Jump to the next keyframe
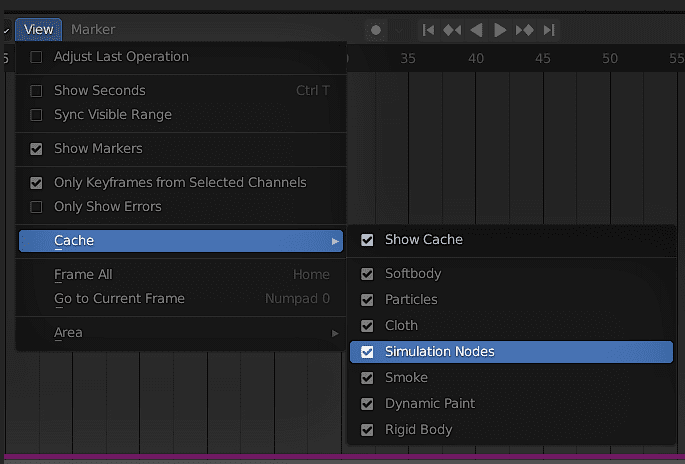This screenshot has height=464, width=685. (524, 30)
